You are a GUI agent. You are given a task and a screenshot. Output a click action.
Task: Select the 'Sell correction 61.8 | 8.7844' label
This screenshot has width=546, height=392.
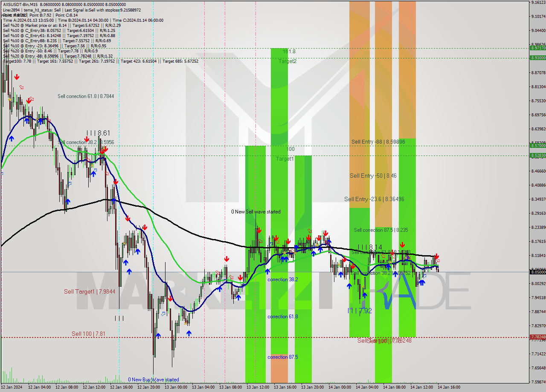click(86, 96)
